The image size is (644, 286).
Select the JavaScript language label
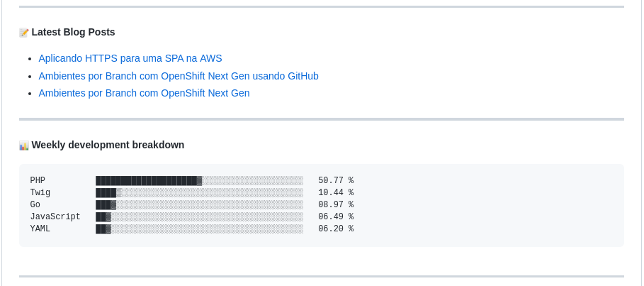pyautogui.click(x=55, y=217)
